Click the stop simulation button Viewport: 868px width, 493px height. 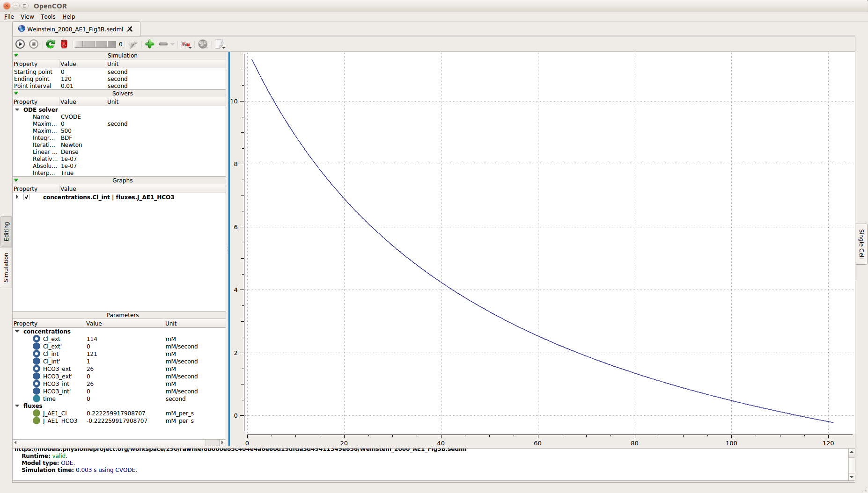[34, 44]
